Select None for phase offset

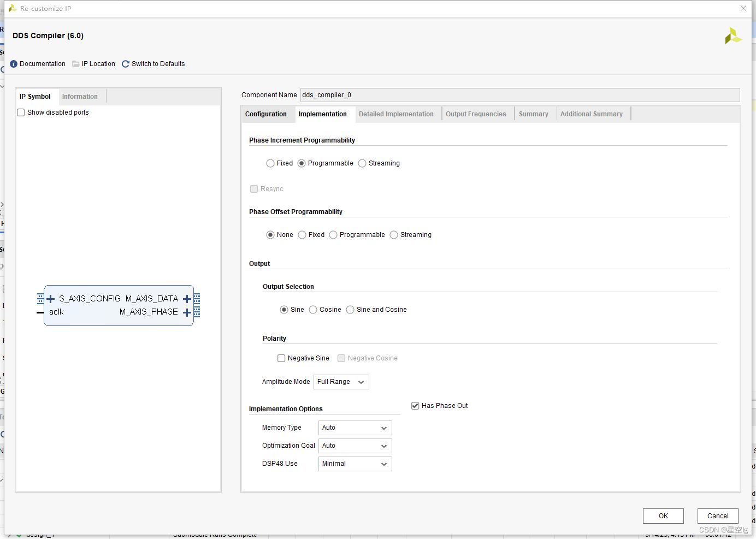270,235
